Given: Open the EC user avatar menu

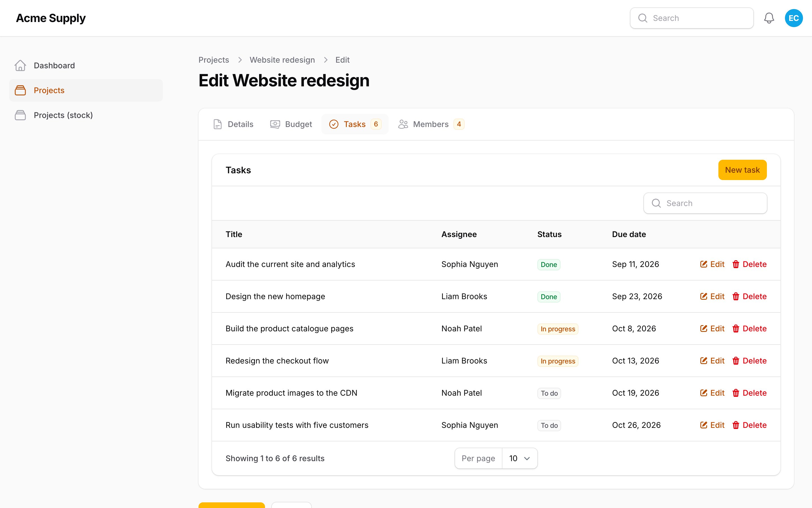Looking at the screenshot, I should (794, 18).
